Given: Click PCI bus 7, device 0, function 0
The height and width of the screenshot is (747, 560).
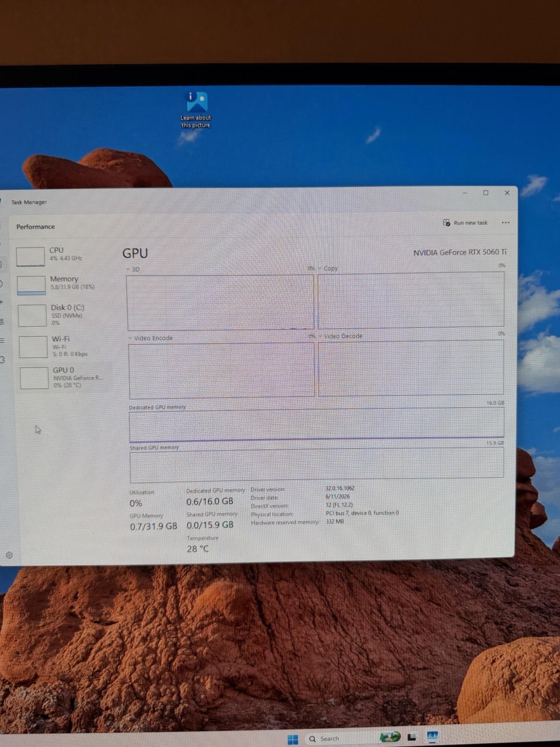Looking at the screenshot, I should (362, 513).
